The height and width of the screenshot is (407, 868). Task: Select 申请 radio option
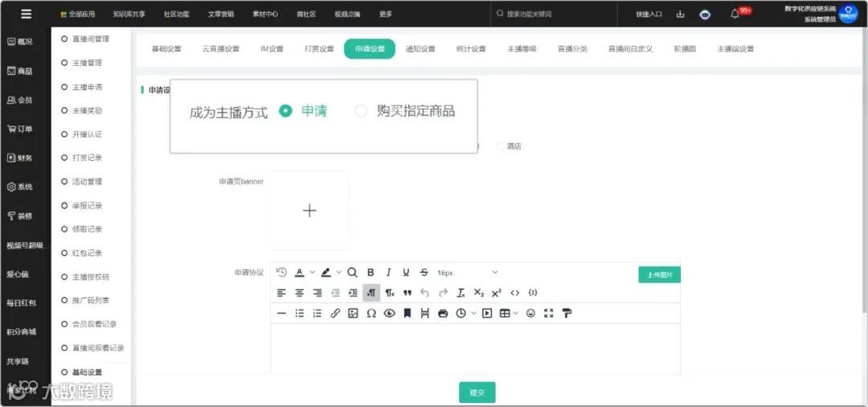tap(285, 111)
